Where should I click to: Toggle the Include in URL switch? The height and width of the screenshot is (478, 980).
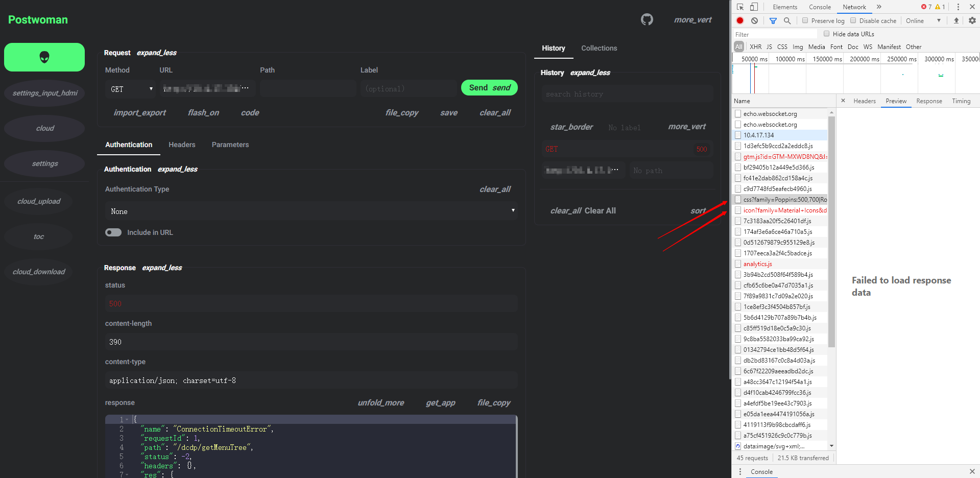113,232
